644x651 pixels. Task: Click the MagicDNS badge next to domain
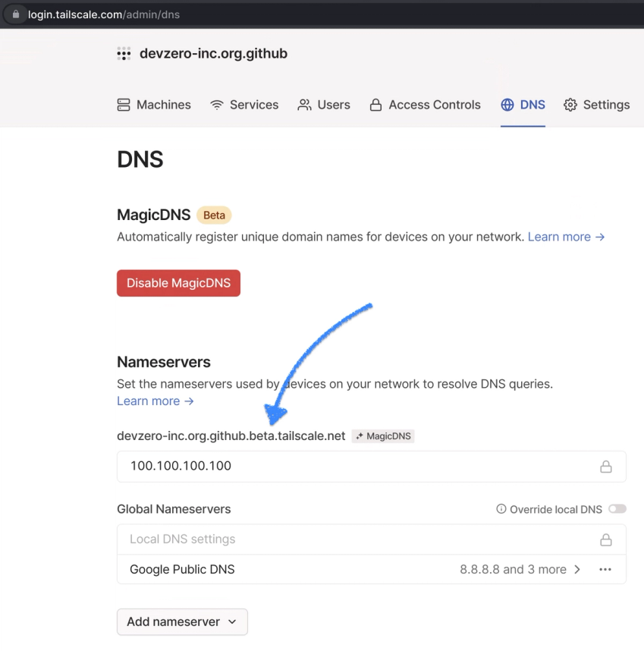point(383,436)
